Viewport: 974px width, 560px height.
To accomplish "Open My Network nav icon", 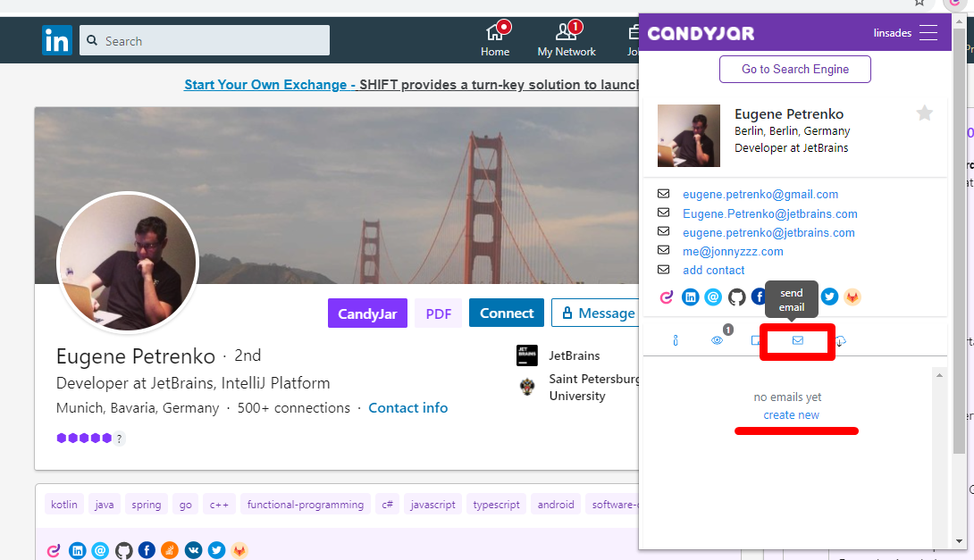I will pos(567,39).
